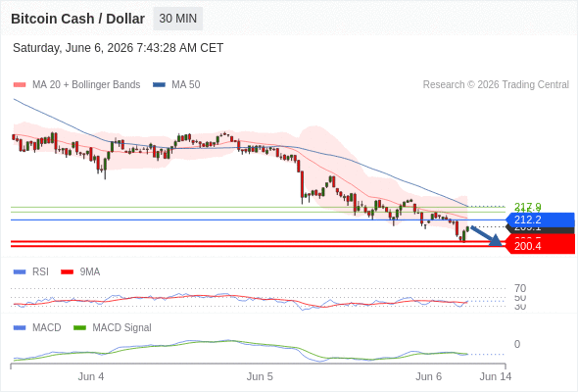Click the RSI 70 level label
Viewport: 578px width, 392px height.
(x=520, y=288)
